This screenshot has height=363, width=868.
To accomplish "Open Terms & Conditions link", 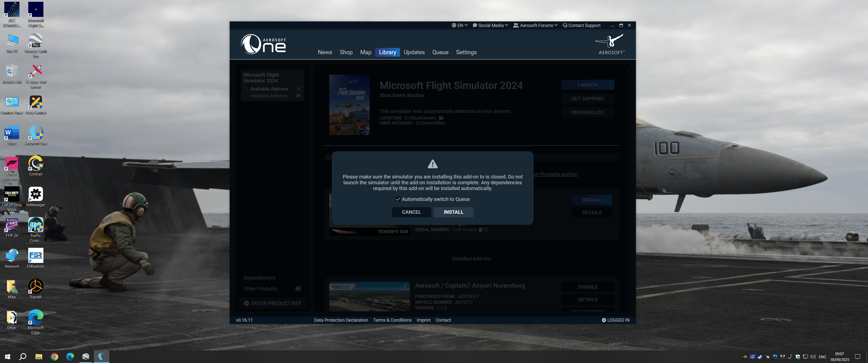I will [x=392, y=320].
